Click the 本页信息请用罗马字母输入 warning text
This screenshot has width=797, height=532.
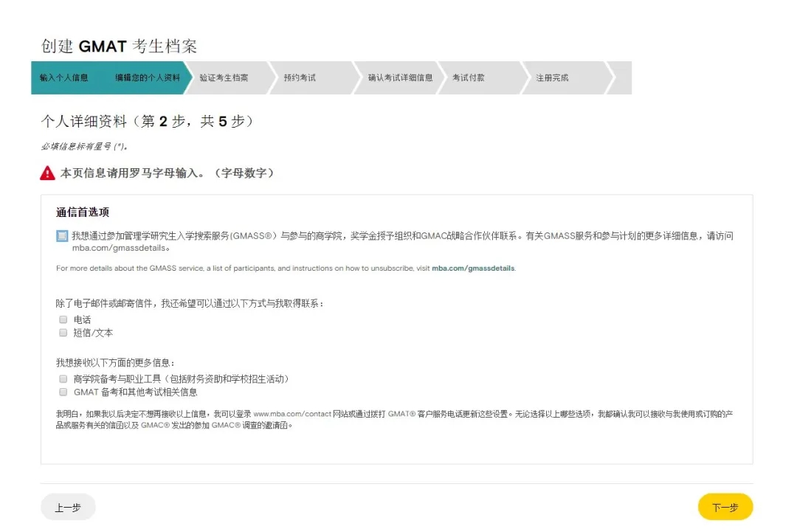click(x=168, y=173)
